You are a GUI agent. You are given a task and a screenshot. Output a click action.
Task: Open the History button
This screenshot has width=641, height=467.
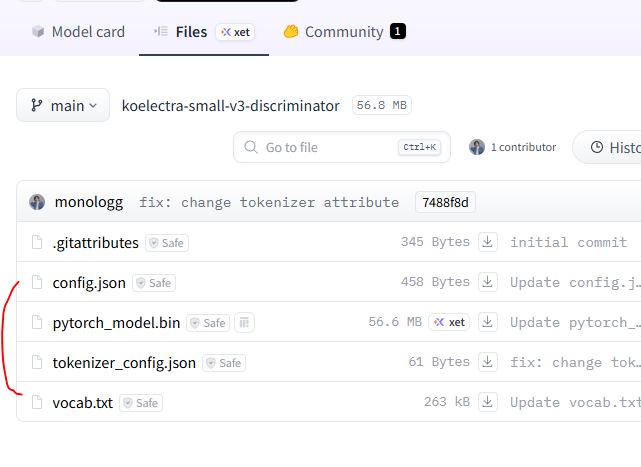pyautogui.click(x=609, y=147)
